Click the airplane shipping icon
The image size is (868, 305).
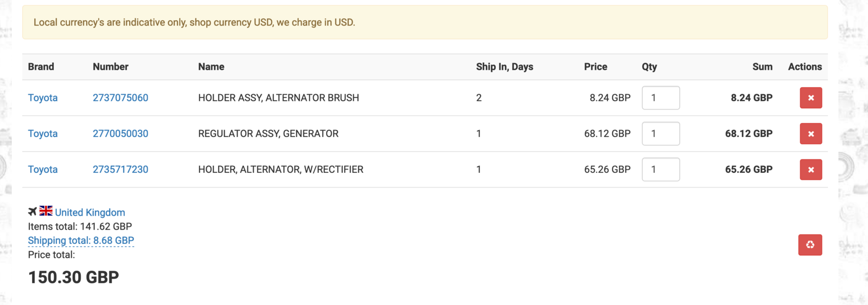pos(33,211)
